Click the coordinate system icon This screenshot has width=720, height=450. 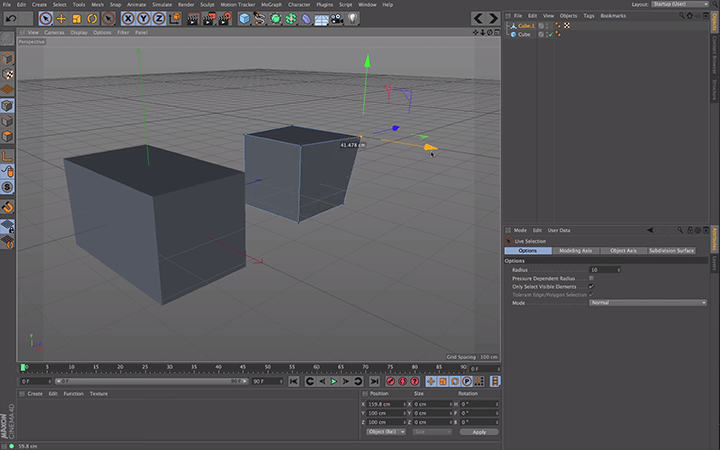pos(174,19)
